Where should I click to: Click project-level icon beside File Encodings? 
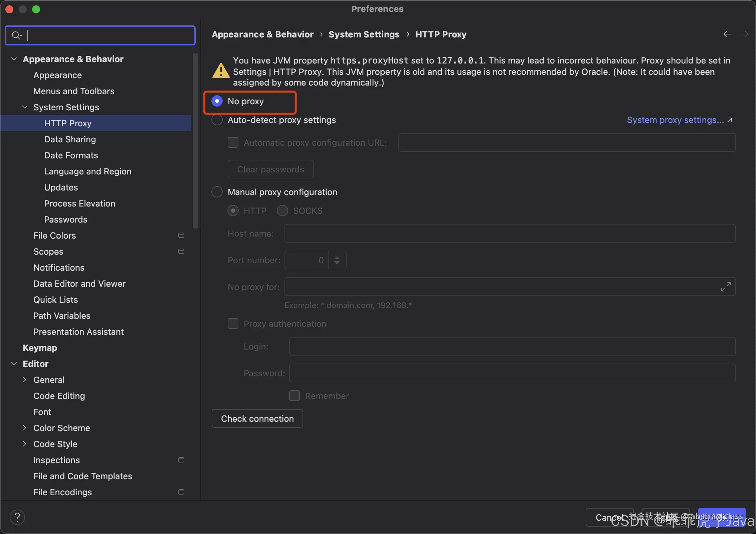[181, 492]
